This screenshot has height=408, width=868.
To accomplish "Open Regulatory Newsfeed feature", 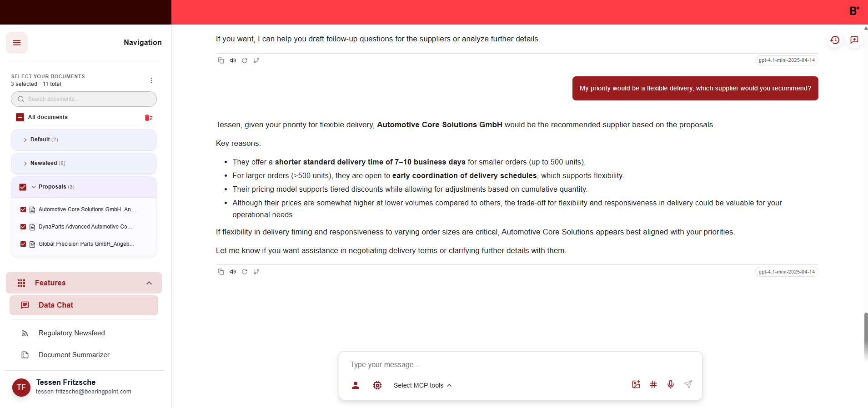I will coord(71,333).
